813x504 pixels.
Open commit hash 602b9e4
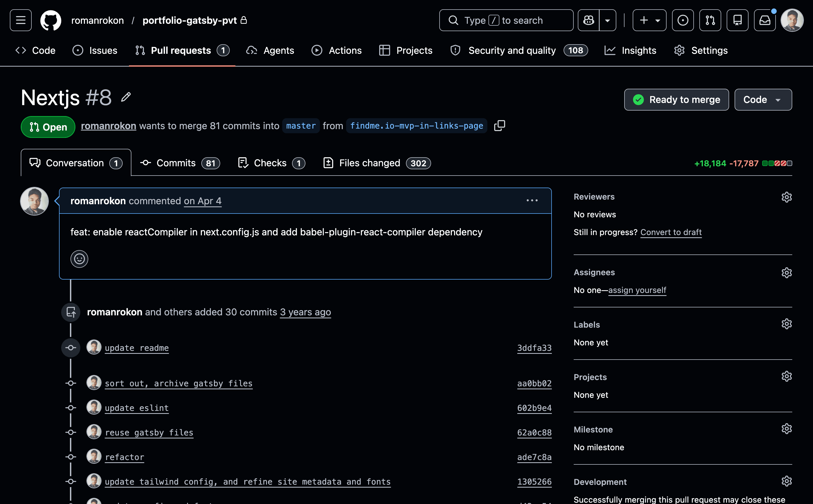pyautogui.click(x=534, y=408)
